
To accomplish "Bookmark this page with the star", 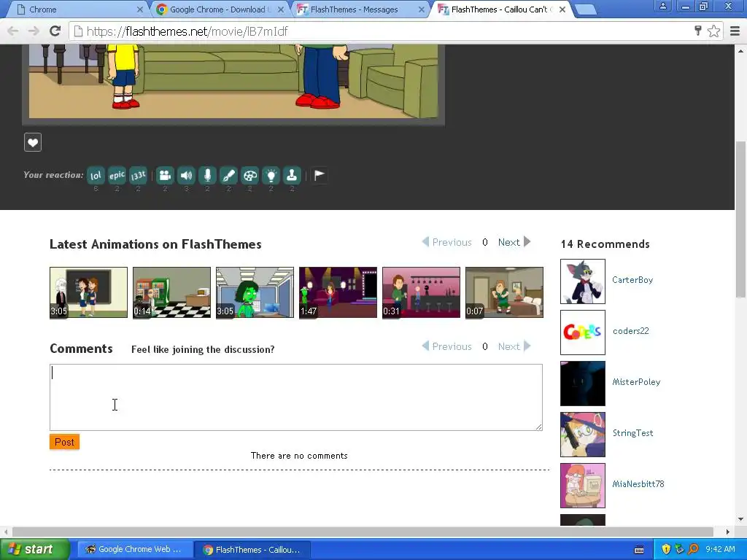I will [x=713, y=31].
